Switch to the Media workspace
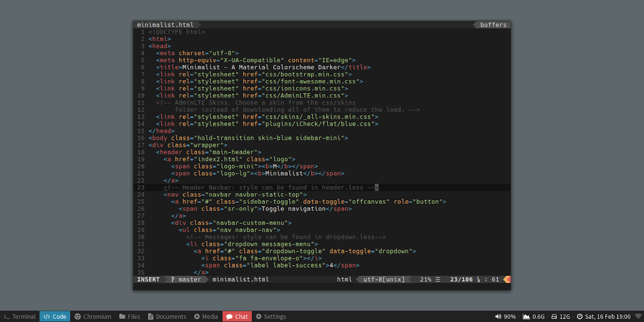 pos(206,316)
